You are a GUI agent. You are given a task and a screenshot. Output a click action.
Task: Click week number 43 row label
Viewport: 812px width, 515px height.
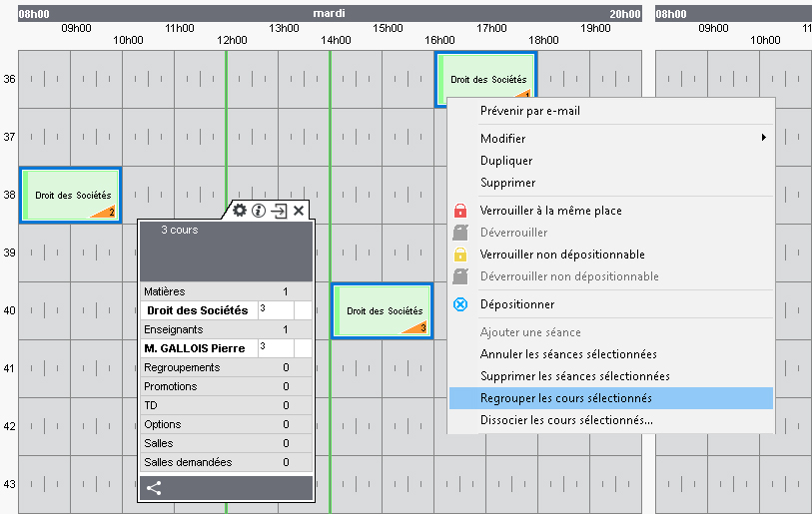tap(9, 484)
